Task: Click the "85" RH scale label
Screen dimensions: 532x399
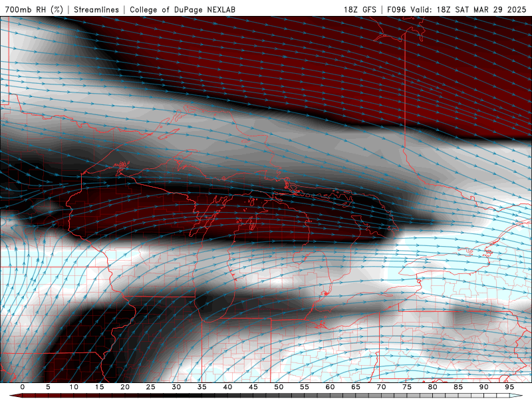Action: [458, 387]
